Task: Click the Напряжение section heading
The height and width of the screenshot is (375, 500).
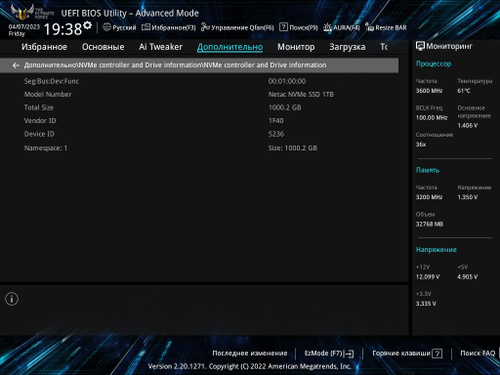Action: pyautogui.click(x=436, y=250)
